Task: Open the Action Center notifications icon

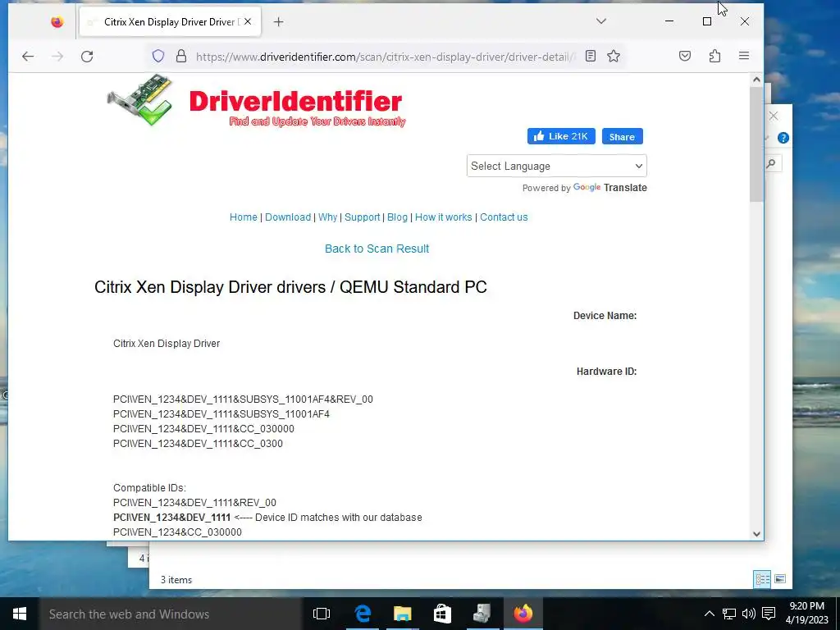Action: tap(769, 614)
